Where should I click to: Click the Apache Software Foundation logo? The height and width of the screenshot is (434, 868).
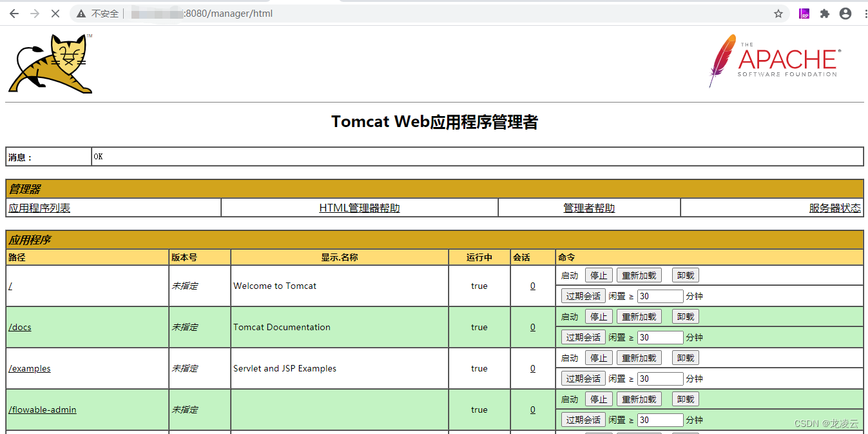[x=775, y=61]
